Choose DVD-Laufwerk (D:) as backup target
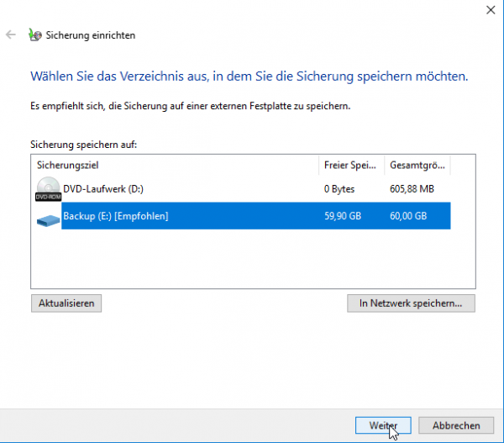Viewport: 504px width, 443px height. 103,189
